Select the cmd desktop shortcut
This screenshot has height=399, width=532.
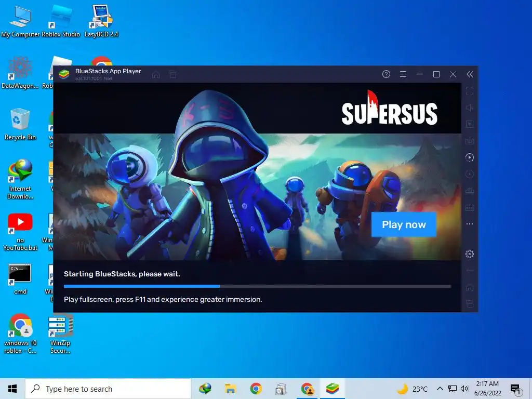(20, 279)
